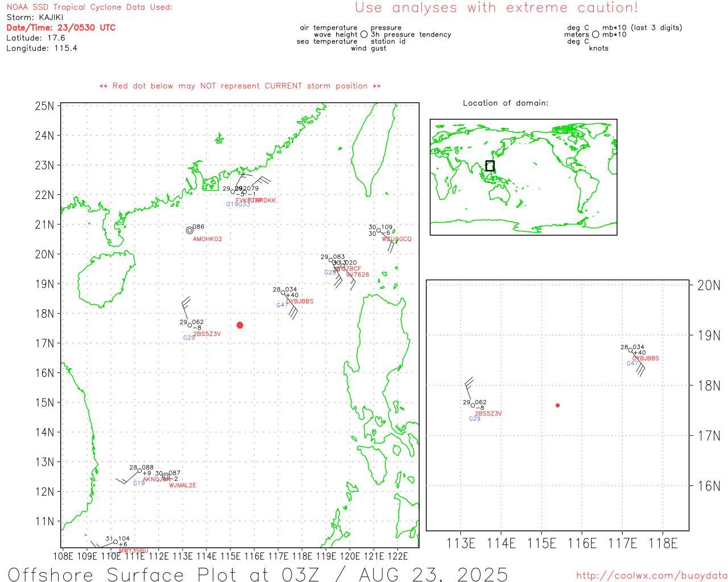Click station ID 2BS5Z3V in the inset map
Viewport: 728px width, 582px height.
coord(489,414)
